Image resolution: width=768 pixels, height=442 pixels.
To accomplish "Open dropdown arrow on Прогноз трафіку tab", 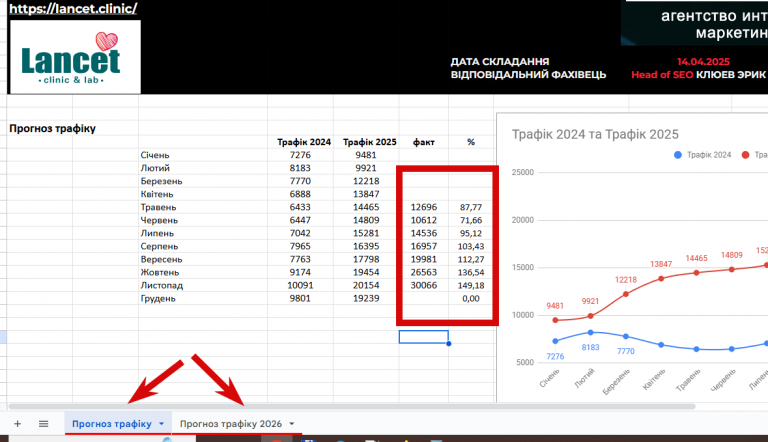I will pos(162,424).
